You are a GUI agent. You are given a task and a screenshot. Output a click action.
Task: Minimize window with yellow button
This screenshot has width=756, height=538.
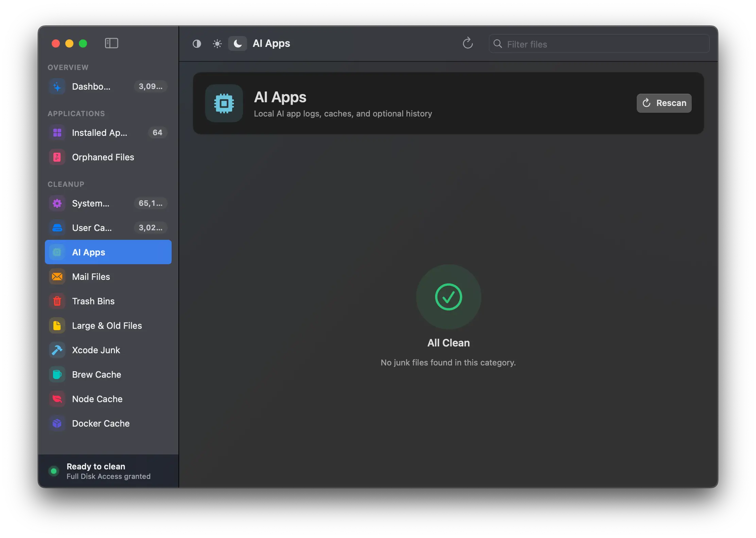coord(69,43)
